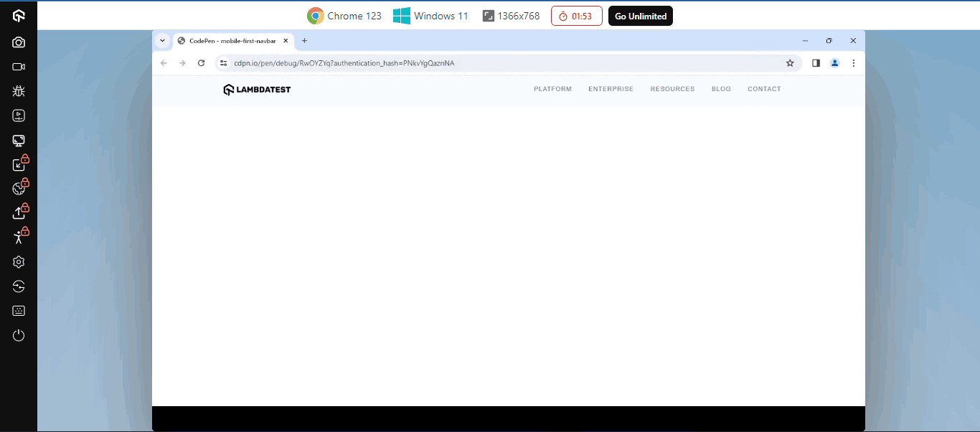
Task: Switch to the CodePen mobile-first-navbar tab
Action: [x=230, y=41]
